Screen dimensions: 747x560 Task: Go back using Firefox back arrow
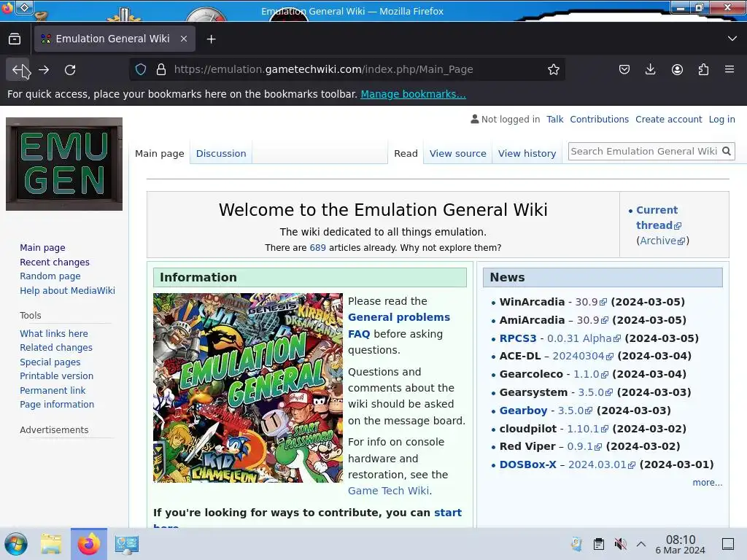18,70
